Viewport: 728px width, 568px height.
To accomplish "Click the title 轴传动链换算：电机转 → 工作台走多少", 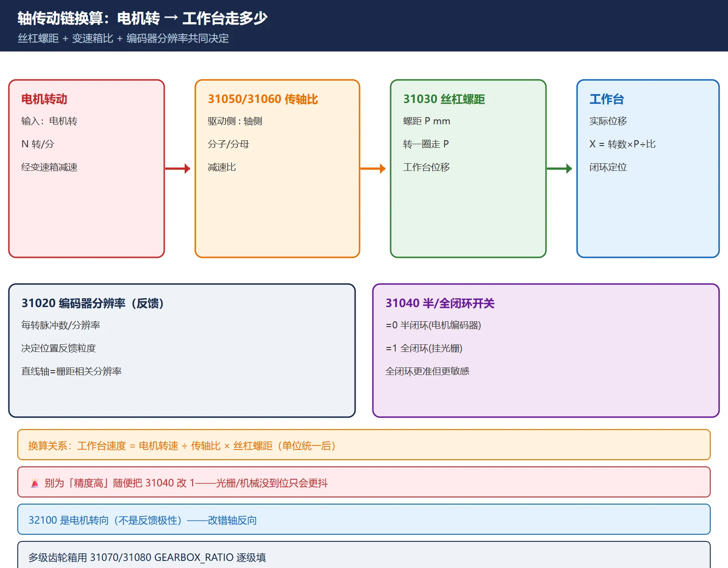I will pyautogui.click(x=142, y=18).
